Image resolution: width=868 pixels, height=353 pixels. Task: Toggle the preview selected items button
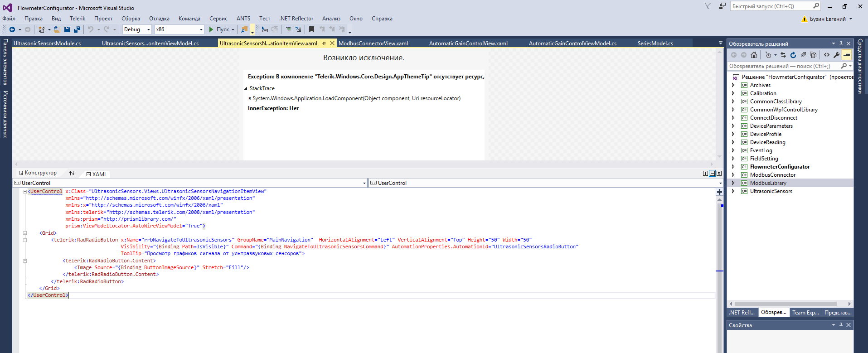[847, 55]
